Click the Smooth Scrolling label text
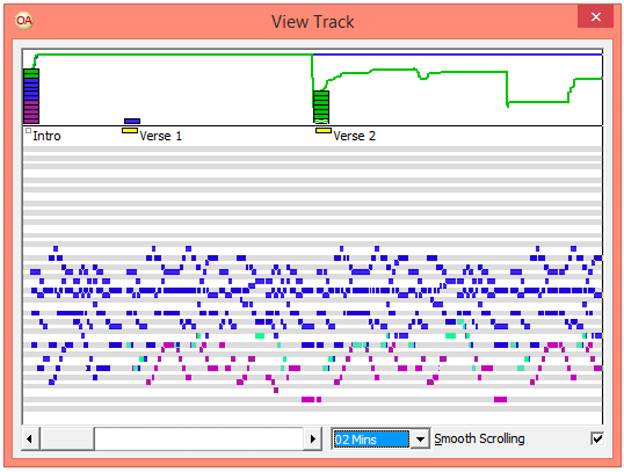 click(479, 439)
